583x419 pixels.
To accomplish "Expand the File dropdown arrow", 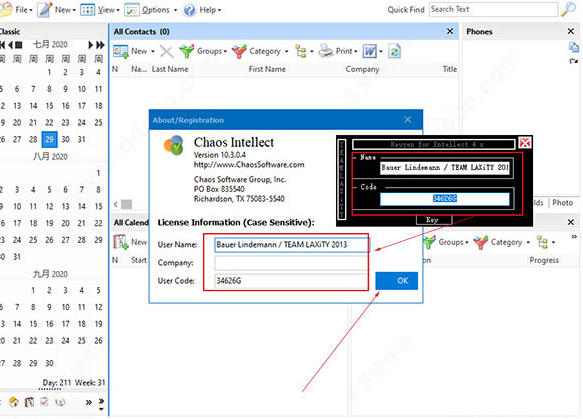I will [x=30, y=10].
